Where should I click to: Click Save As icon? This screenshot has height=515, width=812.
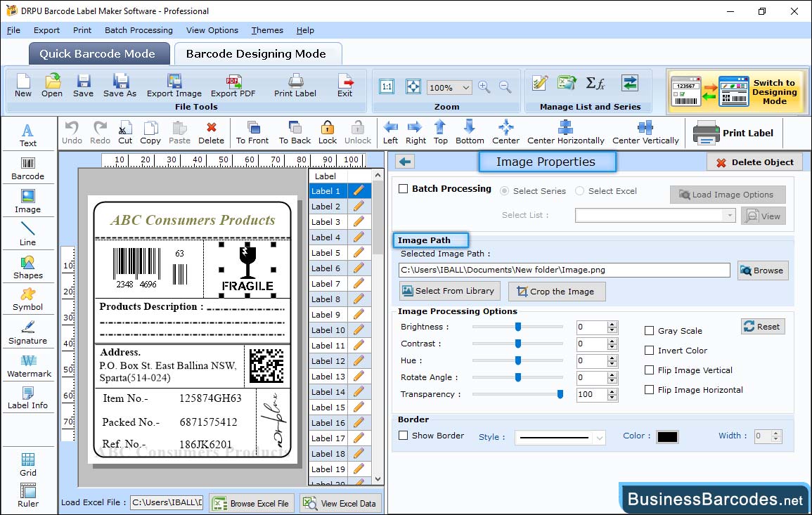click(x=120, y=86)
